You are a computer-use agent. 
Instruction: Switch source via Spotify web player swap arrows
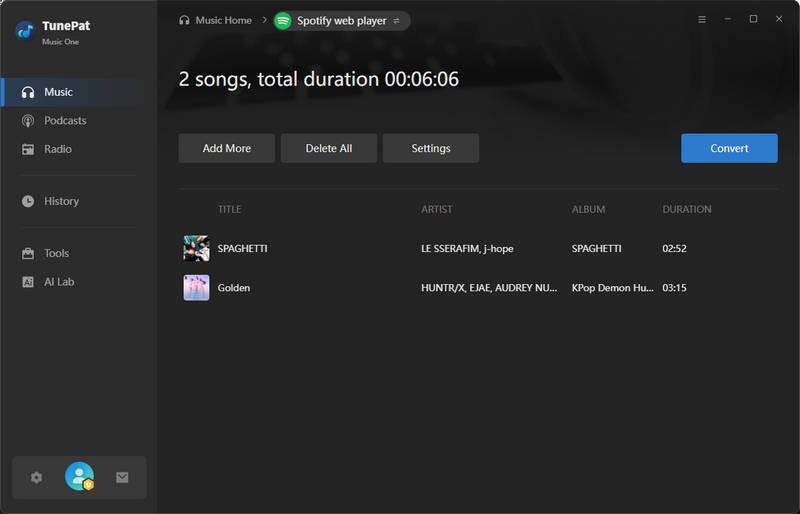(396, 21)
